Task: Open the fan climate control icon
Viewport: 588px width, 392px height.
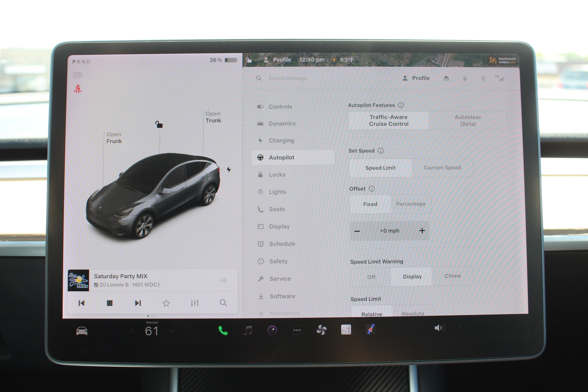Action: coord(321,330)
